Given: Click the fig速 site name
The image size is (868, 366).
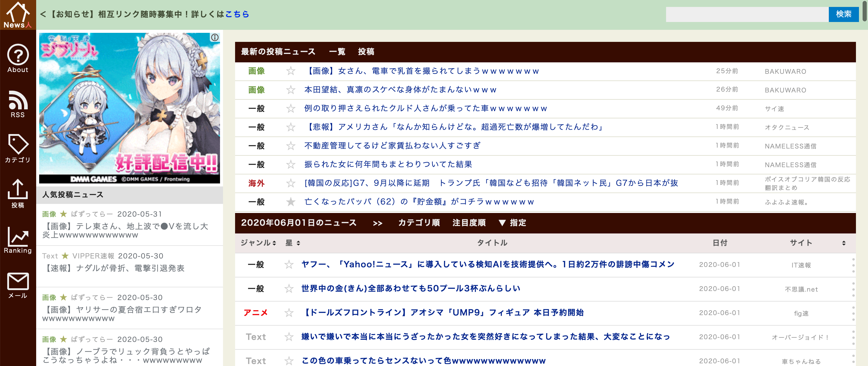Looking at the screenshot, I should click(x=801, y=314).
